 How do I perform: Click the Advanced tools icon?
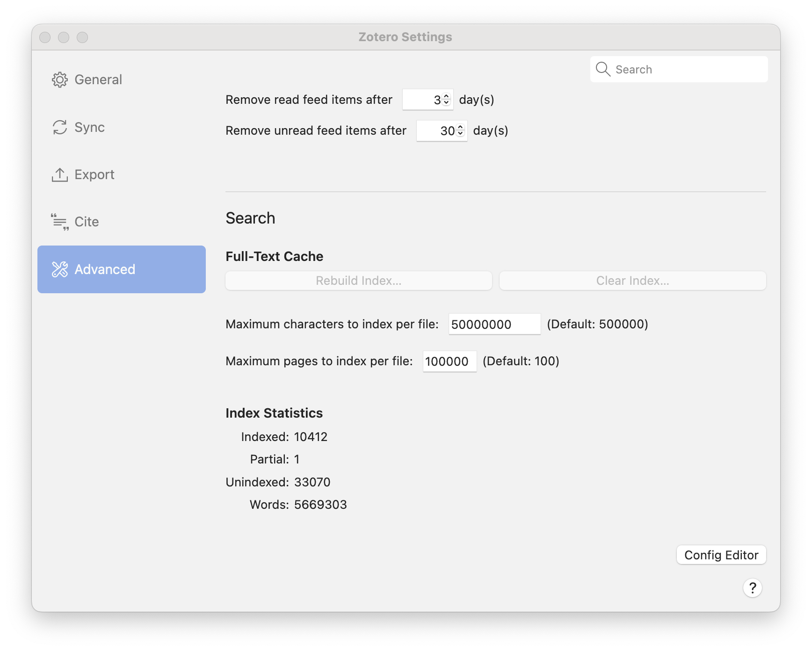coord(60,269)
